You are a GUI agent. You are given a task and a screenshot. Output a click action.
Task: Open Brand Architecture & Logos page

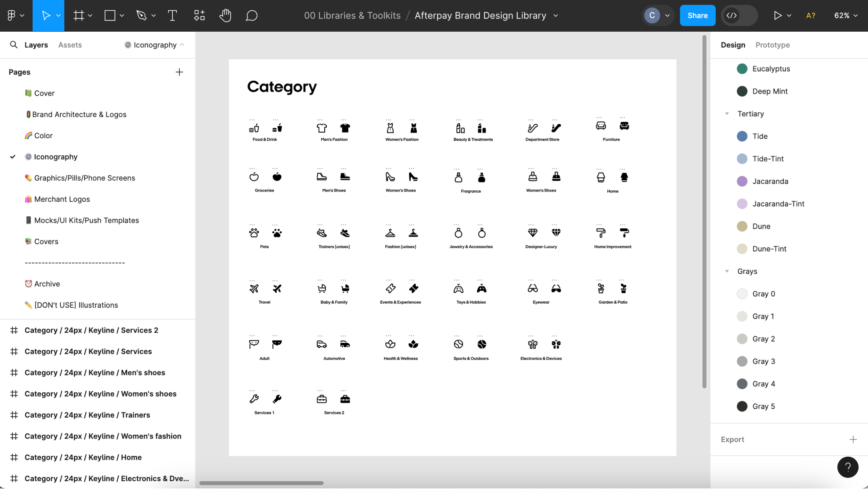click(79, 114)
